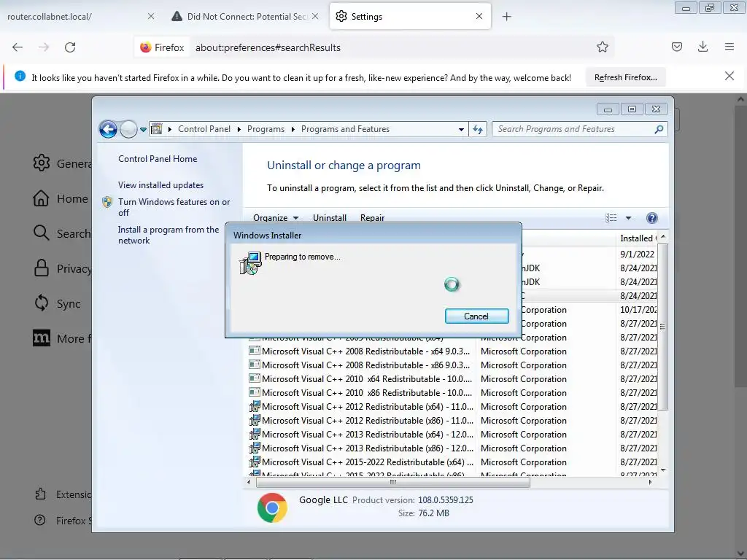Open a new Firefox tab
Image resolution: width=747 pixels, height=560 pixels.
[506, 17]
